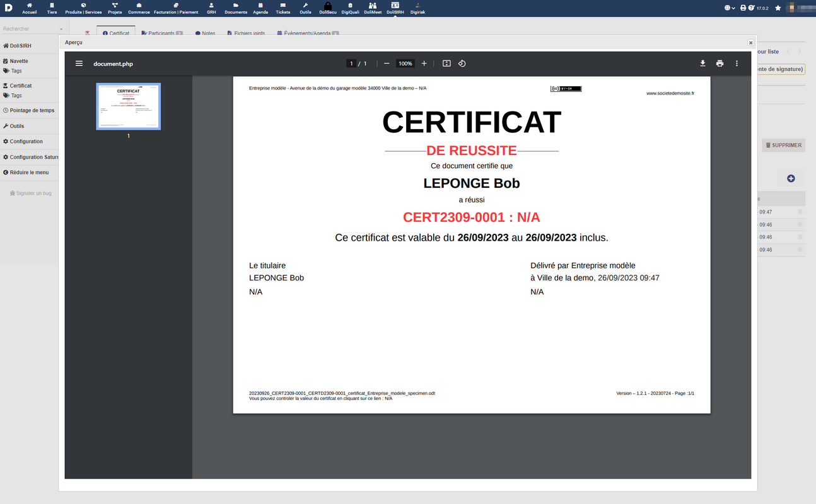This screenshot has height=504, width=816.
Task: Expand the Rechercher search dropdown
Action: point(33,29)
